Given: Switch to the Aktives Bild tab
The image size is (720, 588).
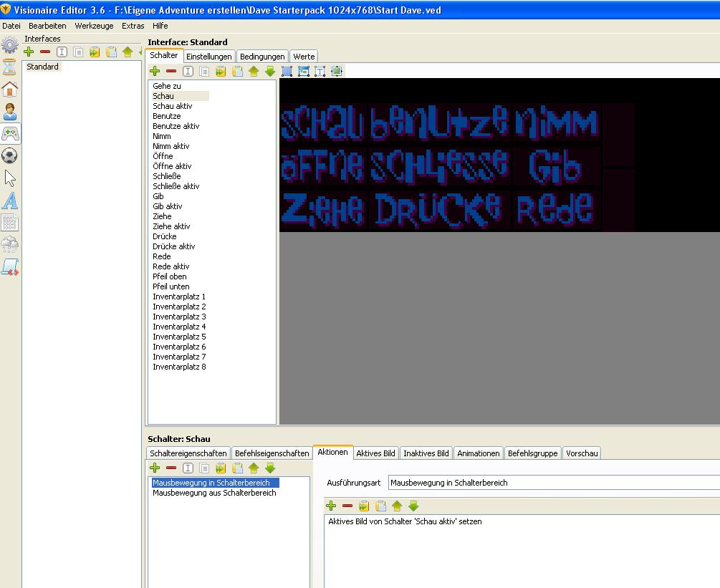Looking at the screenshot, I should (375, 453).
